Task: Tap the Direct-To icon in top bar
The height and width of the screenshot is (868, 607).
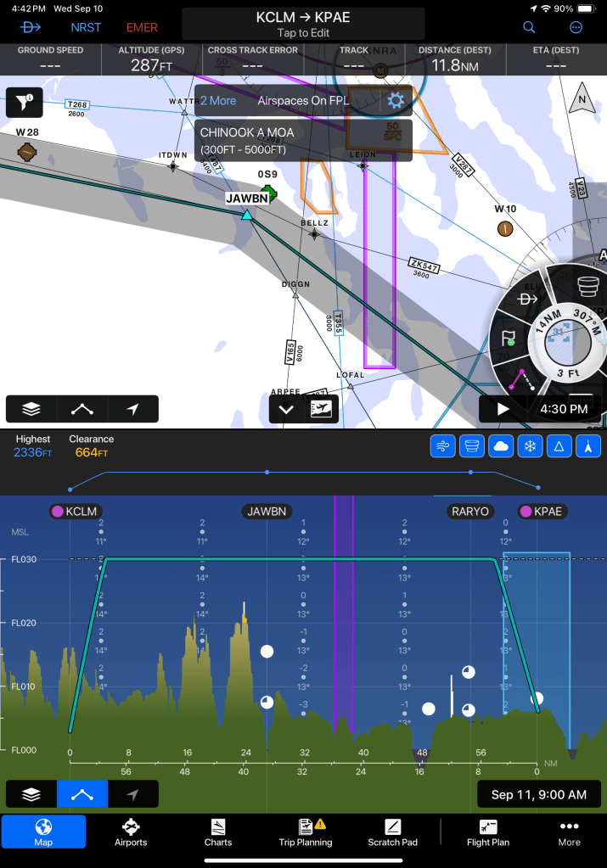Action: coord(31,27)
